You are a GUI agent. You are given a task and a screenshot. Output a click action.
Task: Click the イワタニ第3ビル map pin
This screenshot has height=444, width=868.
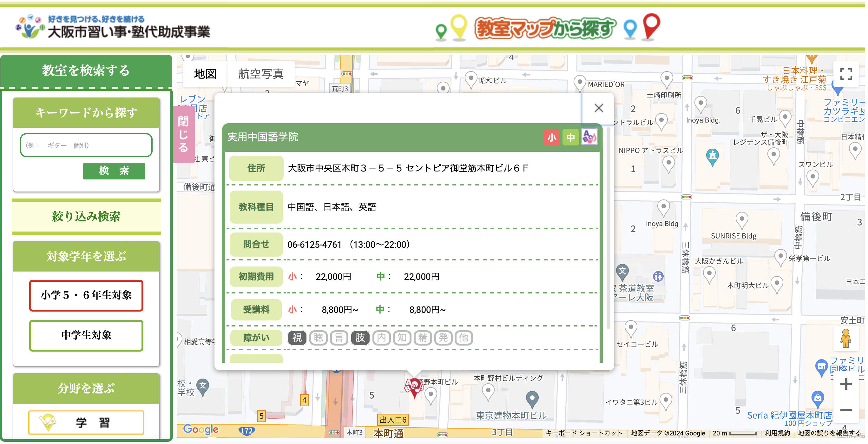(x=666, y=401)
